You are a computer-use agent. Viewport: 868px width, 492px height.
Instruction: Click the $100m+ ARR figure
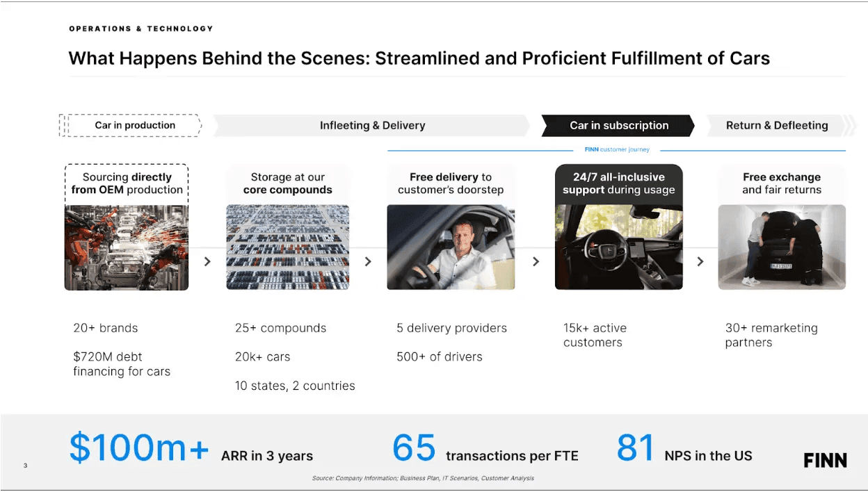coord(139,448)
